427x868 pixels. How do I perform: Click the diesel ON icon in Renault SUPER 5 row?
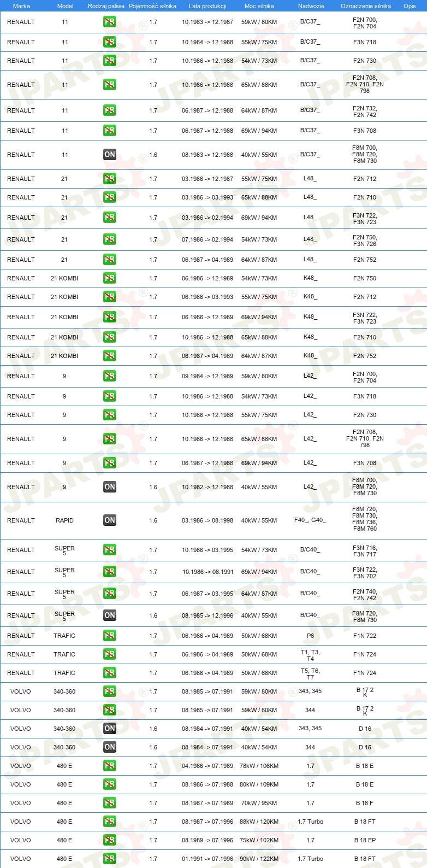coord(110,615)
